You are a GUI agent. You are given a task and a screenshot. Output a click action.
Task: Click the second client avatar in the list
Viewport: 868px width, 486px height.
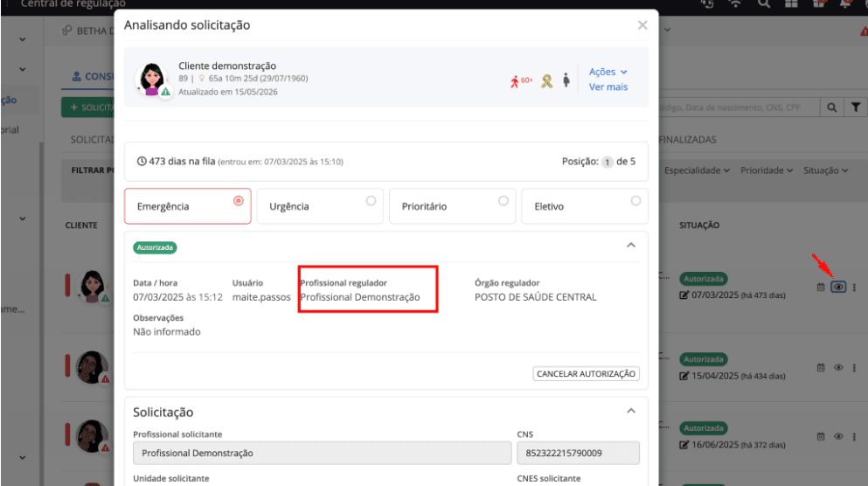93,367
